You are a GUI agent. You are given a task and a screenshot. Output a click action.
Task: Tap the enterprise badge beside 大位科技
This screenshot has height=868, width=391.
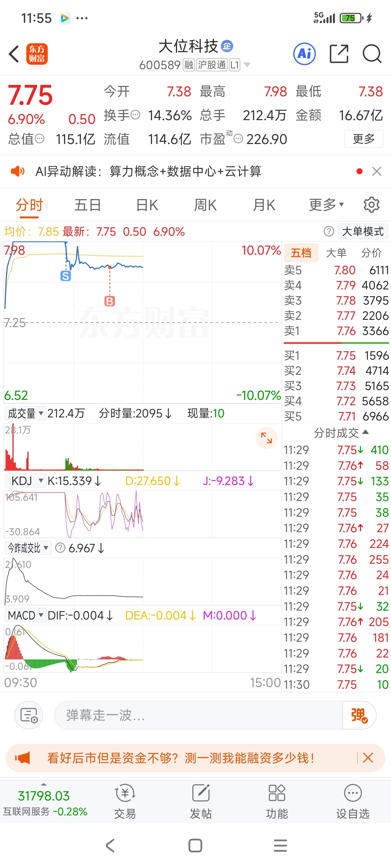coord(227,46)
